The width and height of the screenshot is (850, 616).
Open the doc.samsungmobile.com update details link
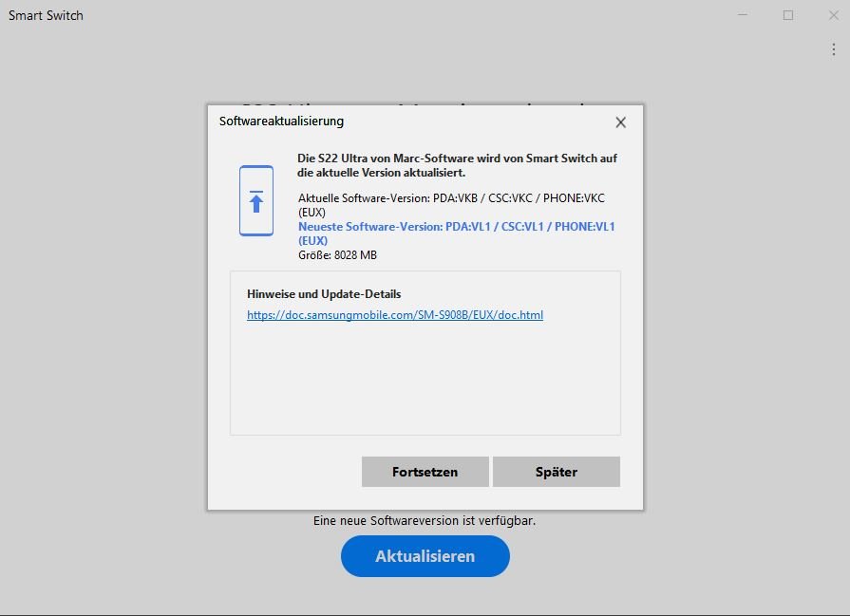[395, 315]
